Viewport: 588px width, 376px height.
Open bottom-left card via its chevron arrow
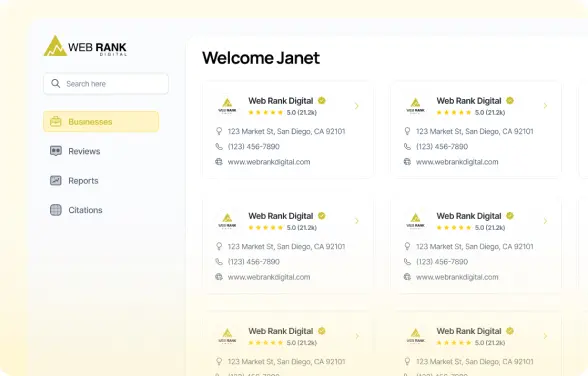357,336
